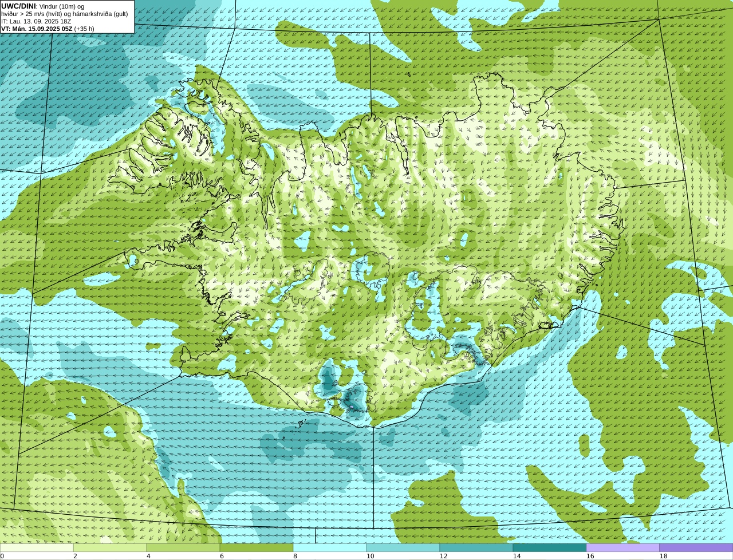
Task: Select the 4–6 m/s green swatch
Action: point(183,547)
